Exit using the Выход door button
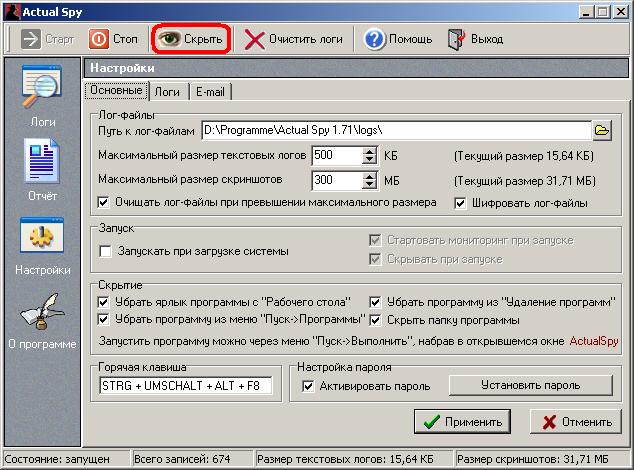 click(476, 39)
